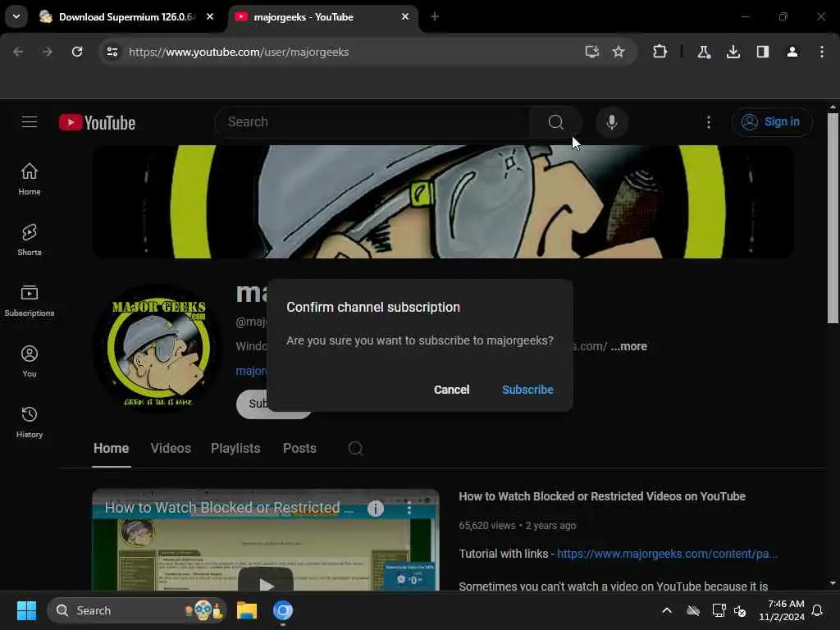The height and width of the screenshot is (630, 840).
Task: Open You in the sidebar
Action: tap(30, 362)
